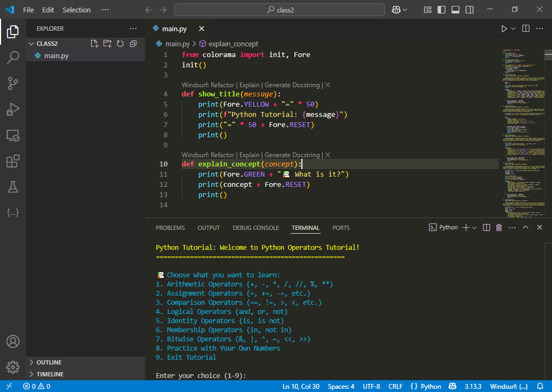This screenshot has height=392, width=552.
Task: Expand the TIMELINE section
Action: (50, 374)
